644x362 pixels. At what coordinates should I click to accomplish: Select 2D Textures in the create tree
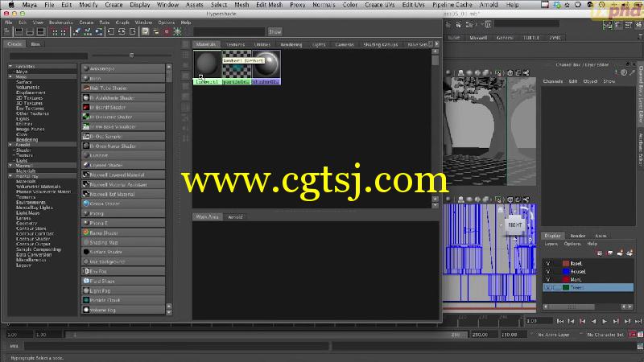tap(29, 98)
